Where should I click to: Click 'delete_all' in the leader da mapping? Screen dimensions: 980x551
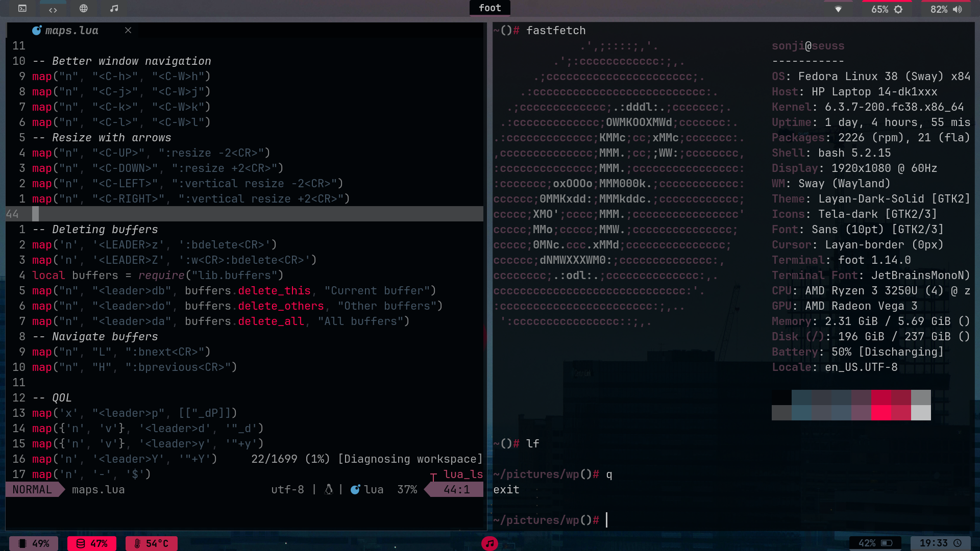pos(271,321)
